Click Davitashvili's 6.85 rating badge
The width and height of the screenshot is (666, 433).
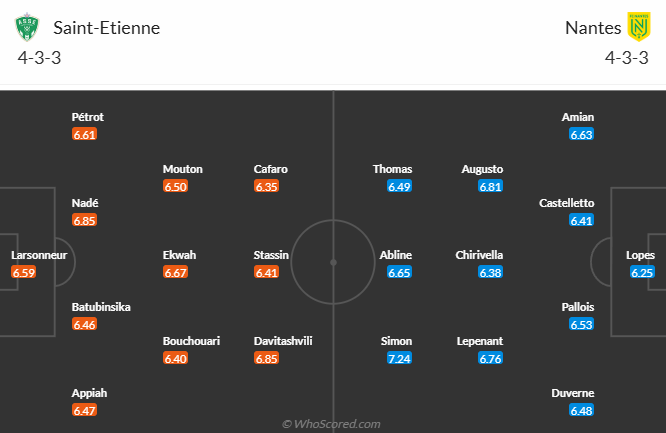[266, 358]
